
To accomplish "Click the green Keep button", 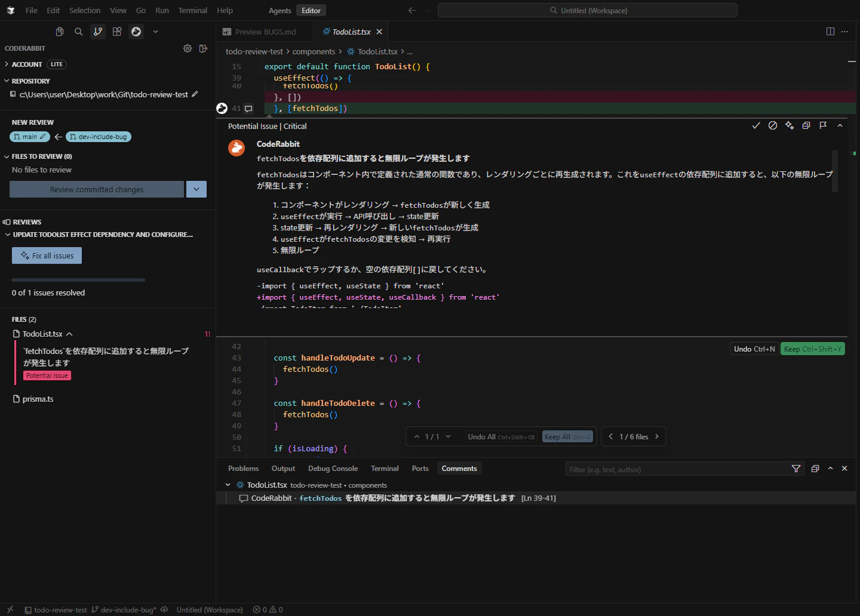I will (x=813, y=349).
